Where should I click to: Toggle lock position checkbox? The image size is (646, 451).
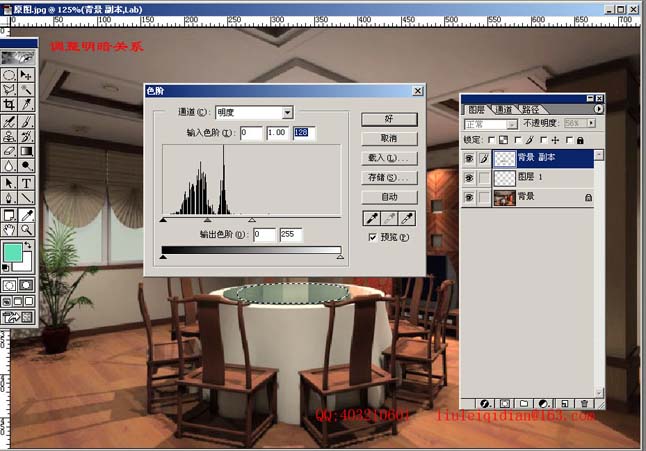(x=543, y=140)
